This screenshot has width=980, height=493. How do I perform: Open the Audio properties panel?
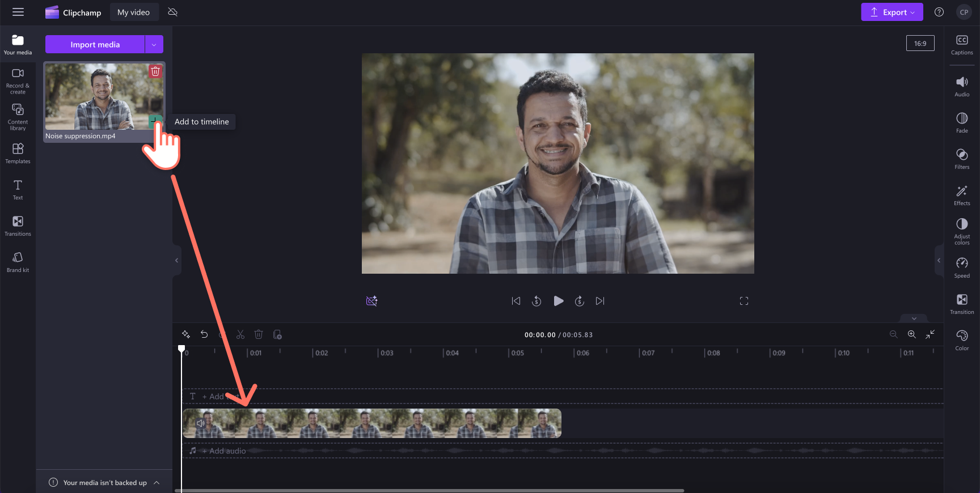(962, 87)
